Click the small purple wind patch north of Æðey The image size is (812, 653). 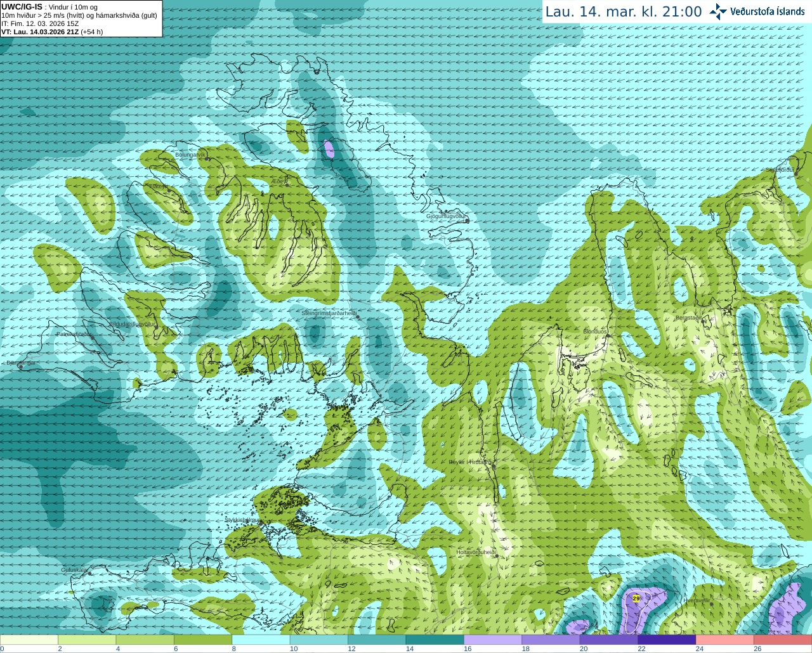pos(329,149)
